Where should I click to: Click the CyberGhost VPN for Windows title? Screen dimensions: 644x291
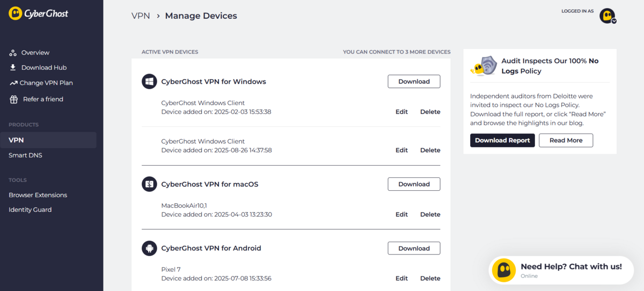pos(214,81)
